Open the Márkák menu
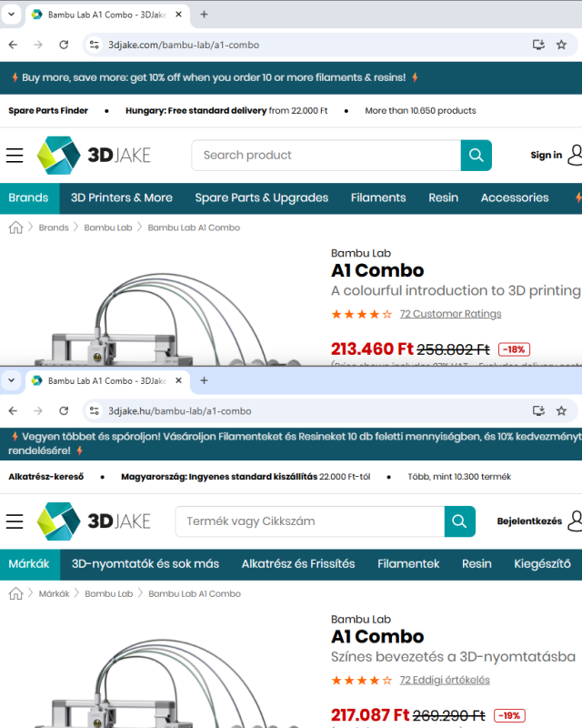Screen dimensions: 582x728 [x=30, y=564]
